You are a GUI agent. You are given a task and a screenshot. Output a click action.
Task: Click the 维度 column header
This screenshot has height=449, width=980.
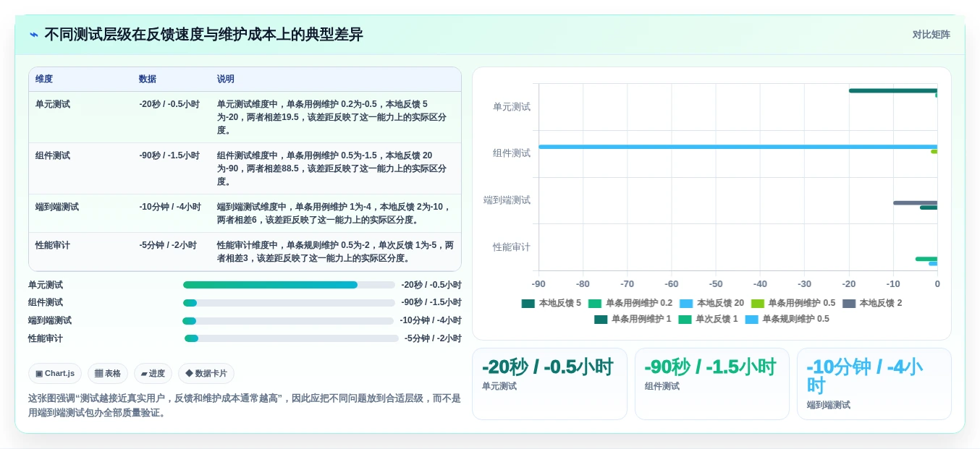pos(44,79)
